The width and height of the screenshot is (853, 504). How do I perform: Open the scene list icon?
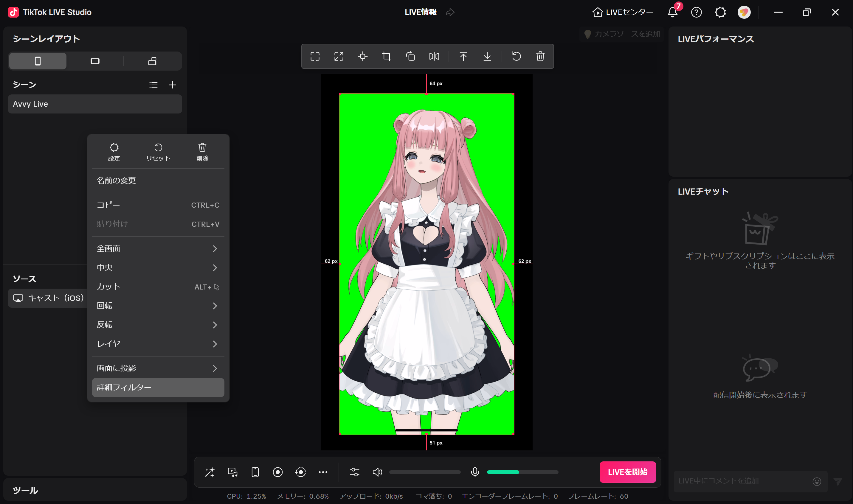153,85
